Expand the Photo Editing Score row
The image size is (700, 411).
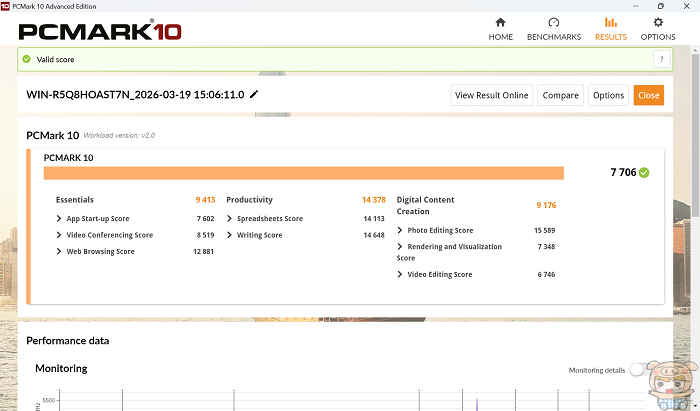pos(400,230)
